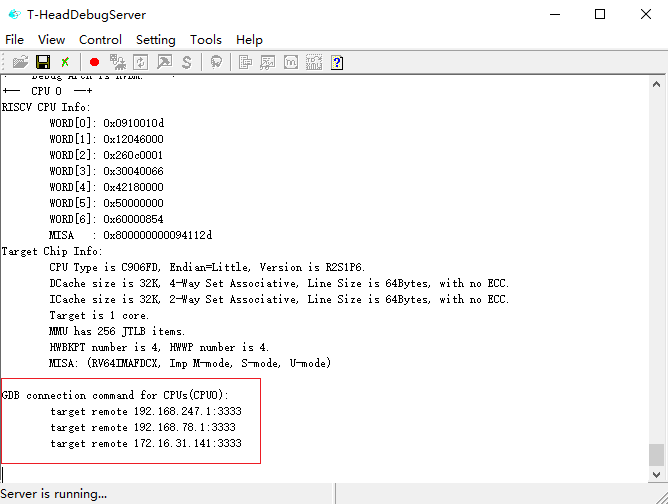This screenshot has width=668, height=504.
Task: Click the 'target remote 192.168.247.1:3333' line
Action: pos(145,411)
